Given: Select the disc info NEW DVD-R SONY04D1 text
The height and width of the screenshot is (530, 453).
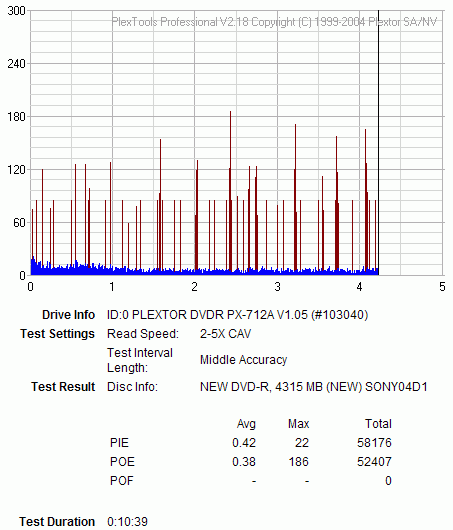Looking at the screenshot, I should [314, 387].
